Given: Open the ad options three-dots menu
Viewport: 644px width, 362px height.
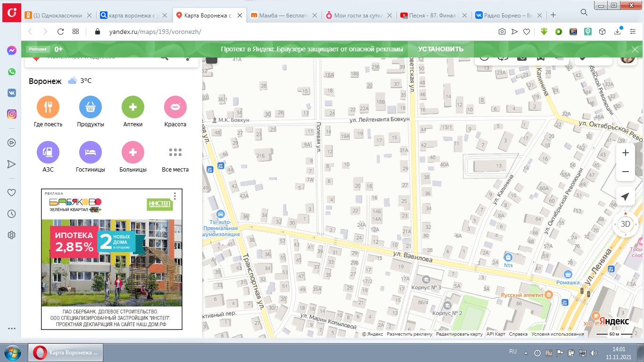Looking at the screenshot, I should point(174,196).
